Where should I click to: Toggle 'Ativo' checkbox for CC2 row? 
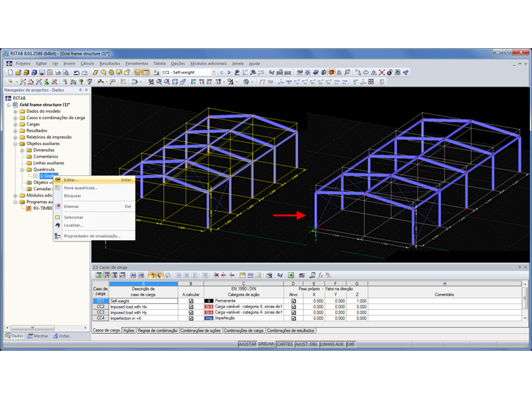tap(293, 307)
